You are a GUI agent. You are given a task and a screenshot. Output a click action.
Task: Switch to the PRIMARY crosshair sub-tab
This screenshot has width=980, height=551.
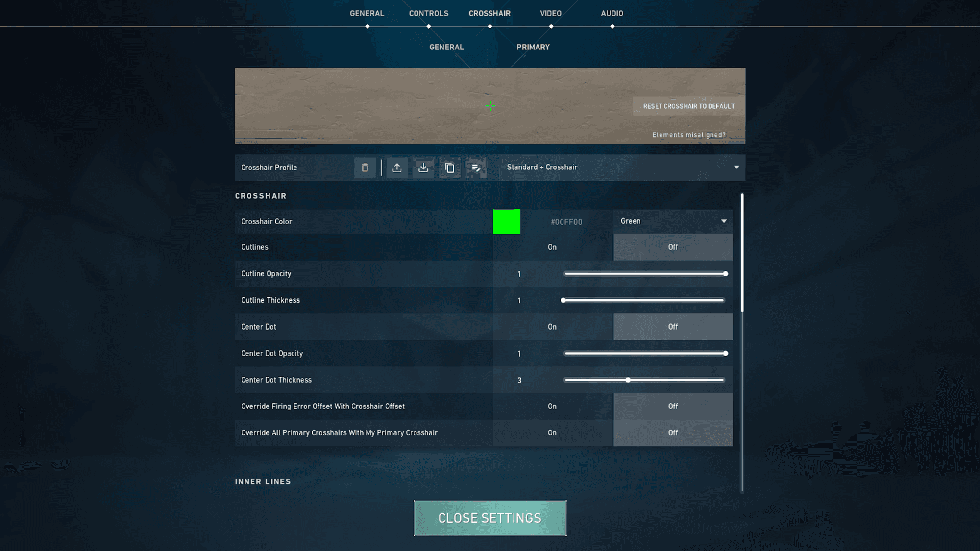(x=533, y=47)
